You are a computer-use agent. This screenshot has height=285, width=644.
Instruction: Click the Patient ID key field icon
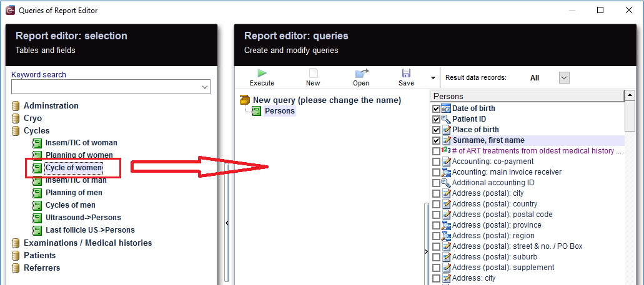click(x=446, y=119)
